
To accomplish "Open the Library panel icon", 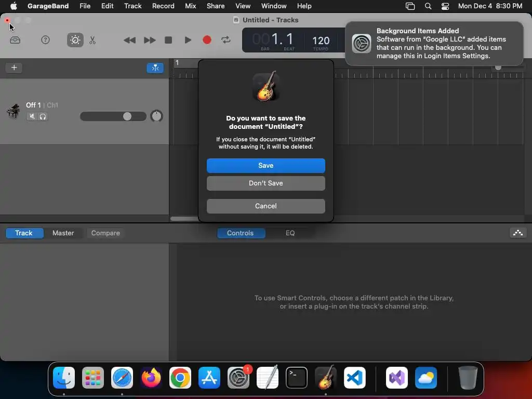I will click(x=15, y=40).
